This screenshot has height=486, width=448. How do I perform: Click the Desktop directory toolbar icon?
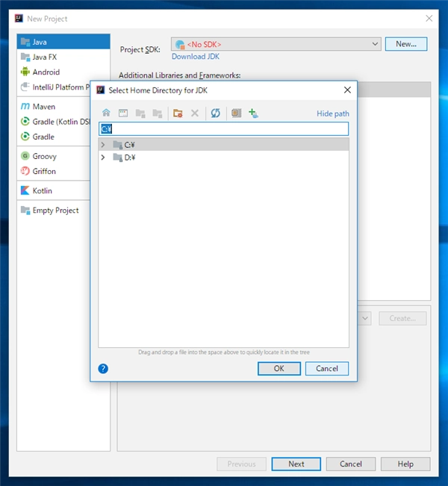[123, 113]
